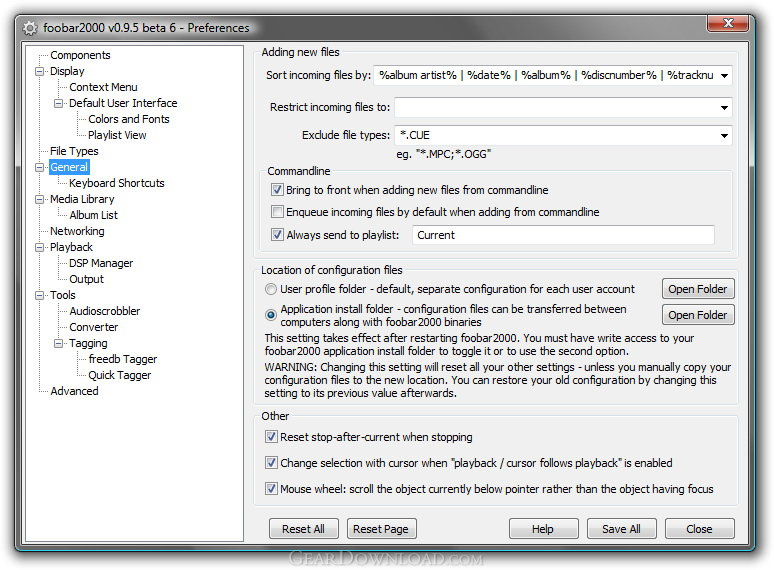Image resolution: width=774 pixels, height=570 pixels.
Task: Open File Types page
Action: pos(74,151)
